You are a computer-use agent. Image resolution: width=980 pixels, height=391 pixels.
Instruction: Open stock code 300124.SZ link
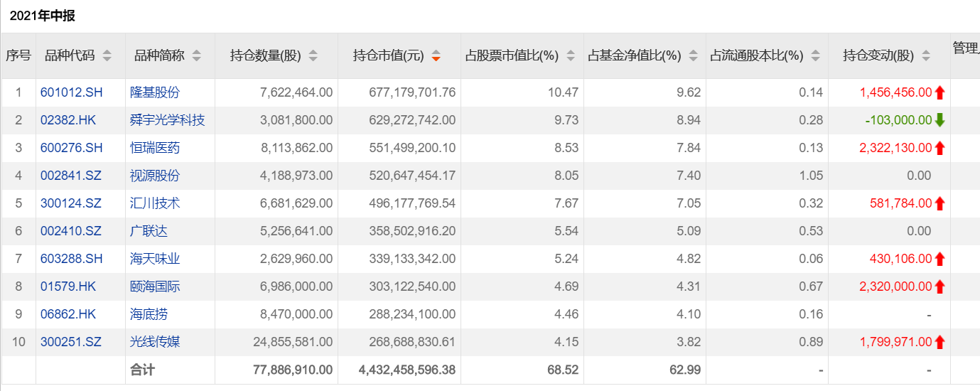pyautogui.click(x=71, y=203)
